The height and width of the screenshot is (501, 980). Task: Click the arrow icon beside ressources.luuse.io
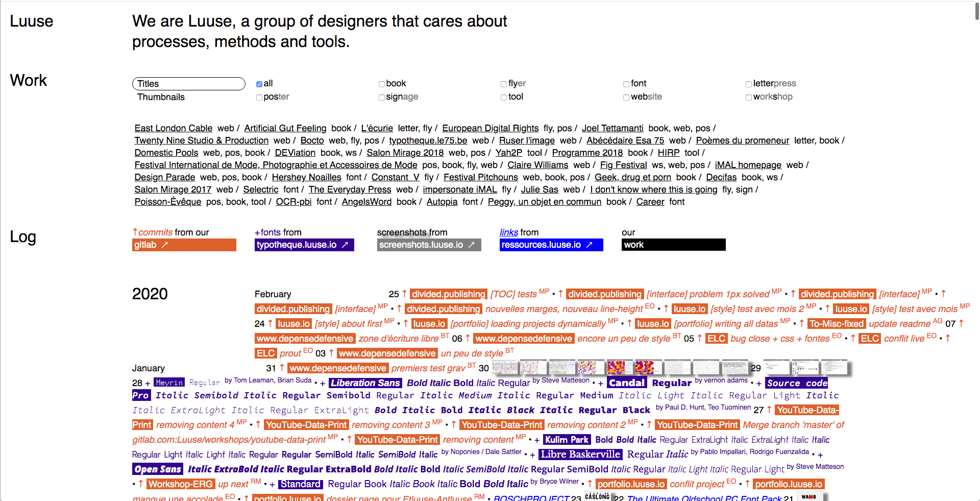pos(589,245)
